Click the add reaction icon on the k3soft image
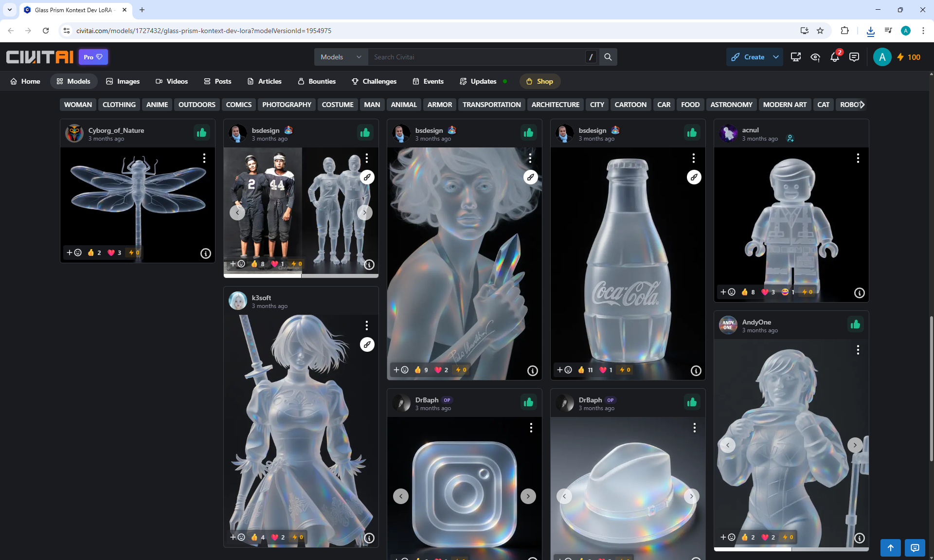Screen dimensions: 934x560 click(237, 537)
